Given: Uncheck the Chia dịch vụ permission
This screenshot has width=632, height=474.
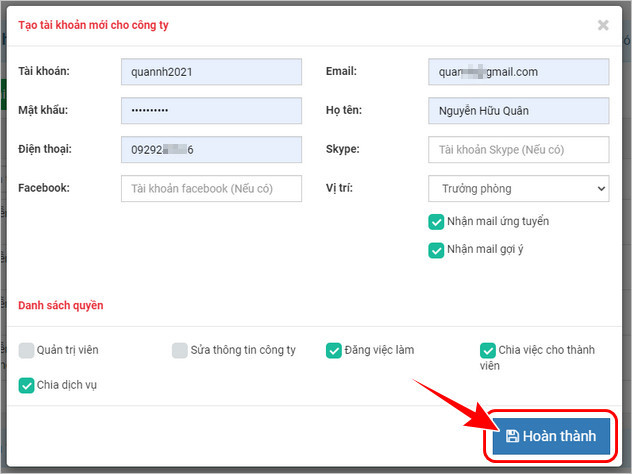Looking at the screenshot, I should [26, 384].
